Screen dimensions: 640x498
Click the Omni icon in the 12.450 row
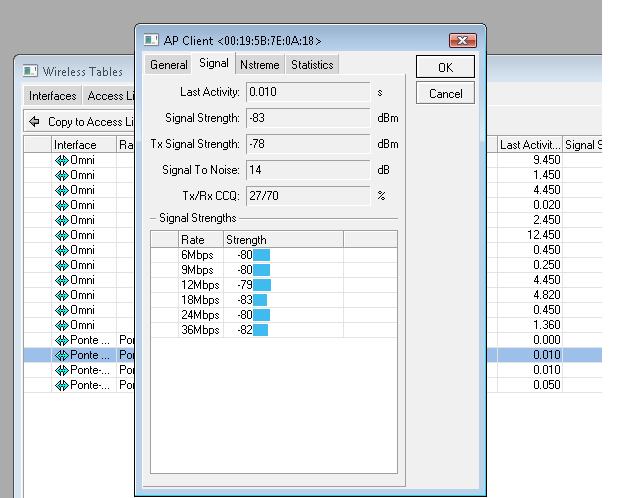pos(61,235)
